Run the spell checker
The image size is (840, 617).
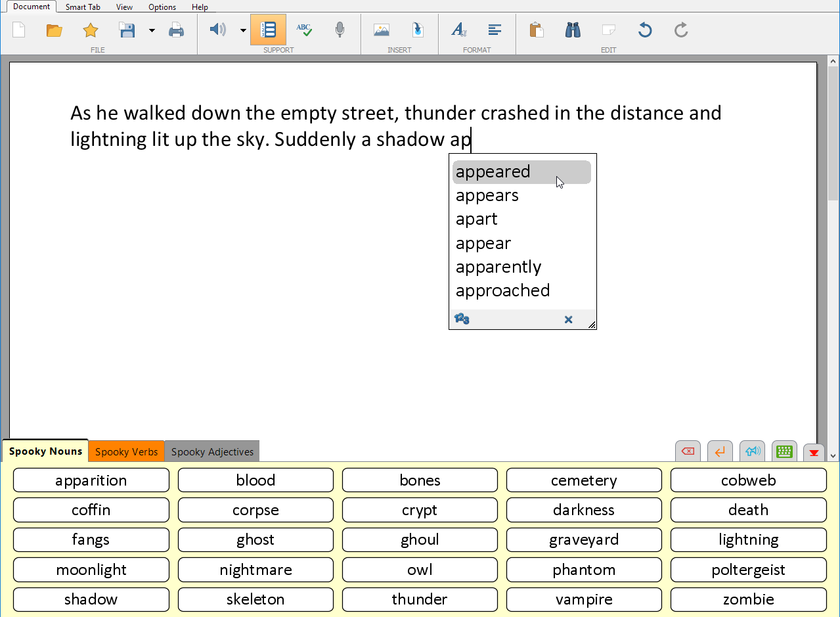[304, 29]
